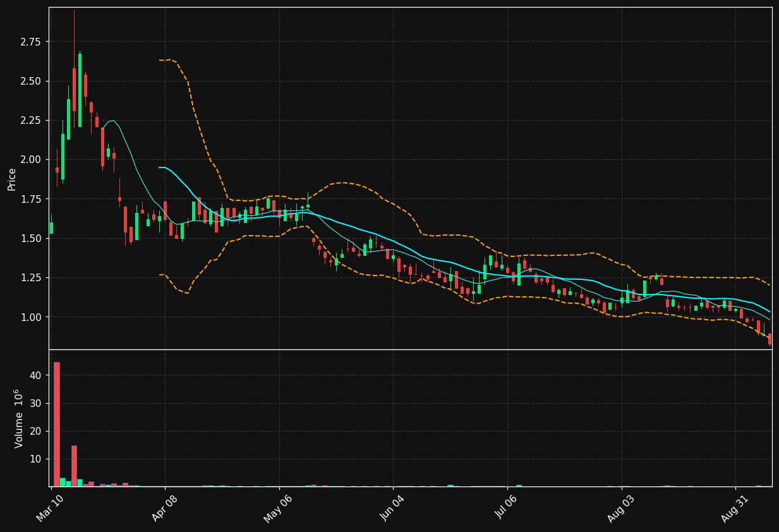Click the 1.00 price tick label

point(30,317)
